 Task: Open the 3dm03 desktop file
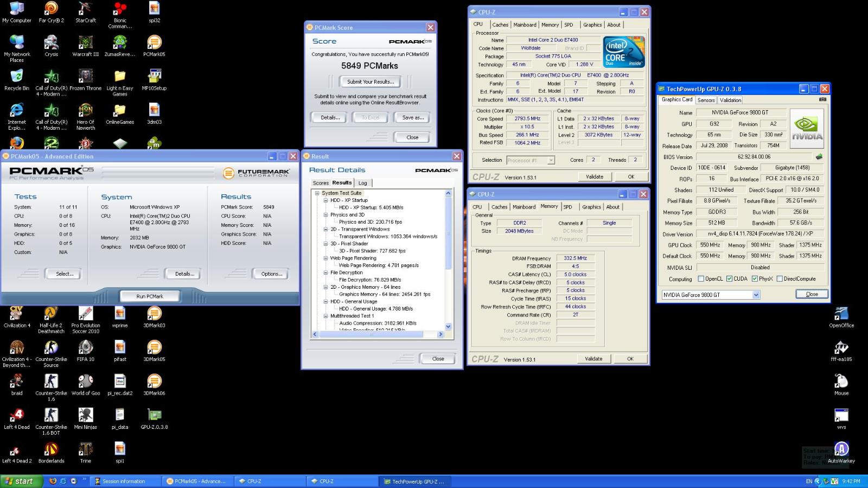click(x=154, y=114)
